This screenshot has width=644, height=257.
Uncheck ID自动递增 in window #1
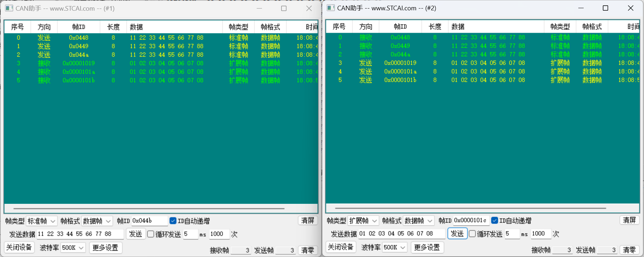click(x=173, y=221)
